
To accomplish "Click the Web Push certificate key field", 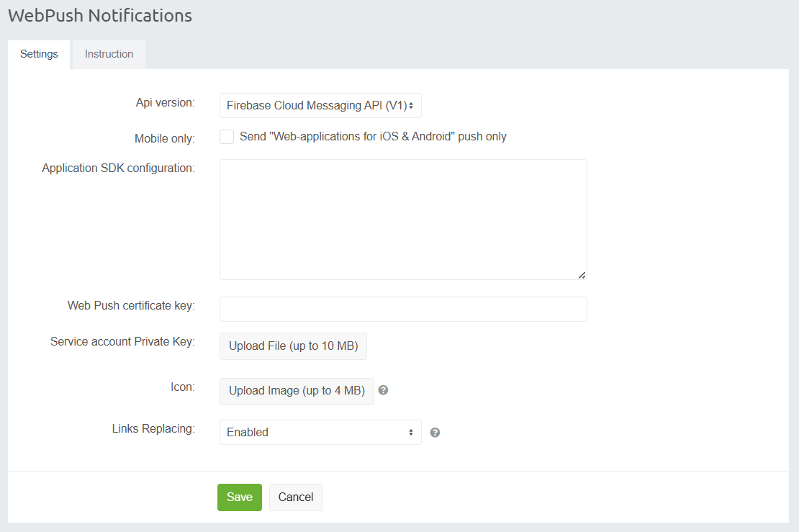I will tap(403, 310).
